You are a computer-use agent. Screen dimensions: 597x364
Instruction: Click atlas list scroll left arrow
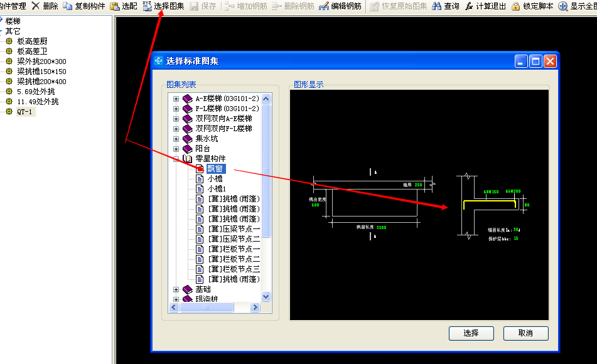(174, 307)
